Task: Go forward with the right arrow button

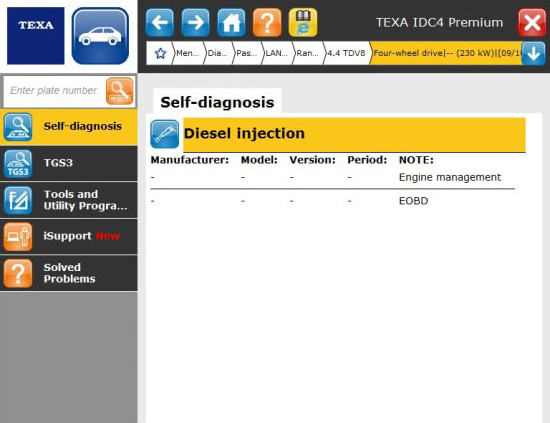Action: pyautogui.click(x=195, y=23)
